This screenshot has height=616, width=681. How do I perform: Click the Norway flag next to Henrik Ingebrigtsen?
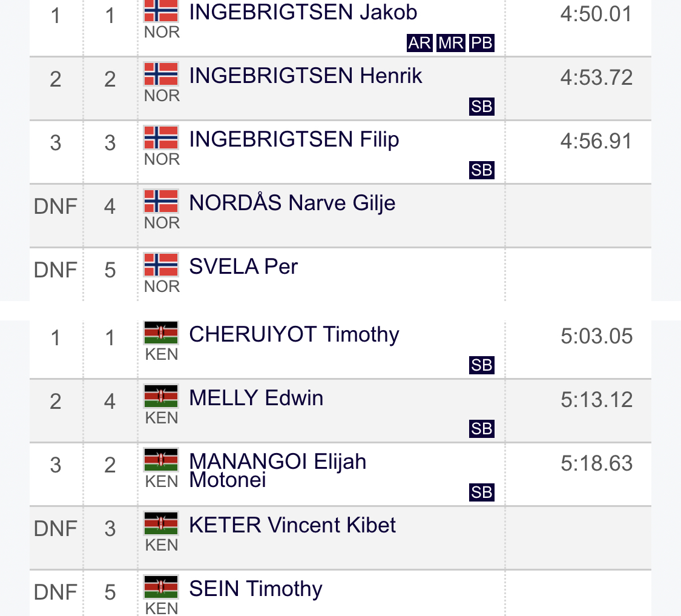point(161,74)
